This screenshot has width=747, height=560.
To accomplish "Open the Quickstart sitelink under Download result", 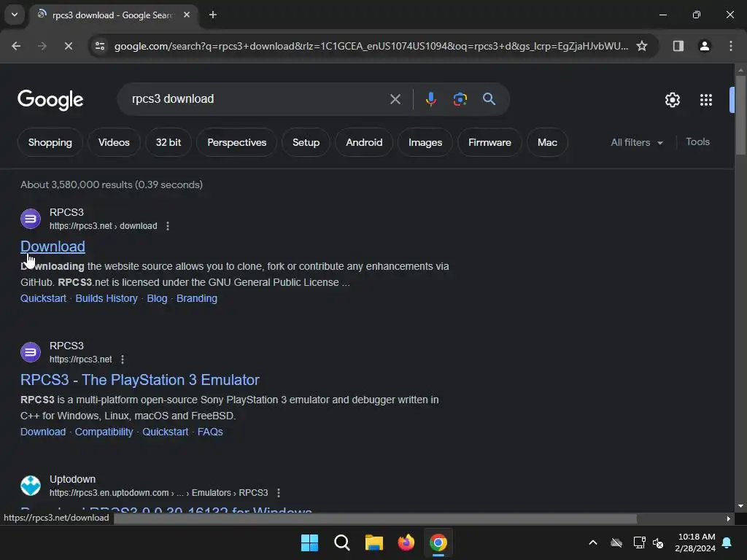I will coord(43,298).
